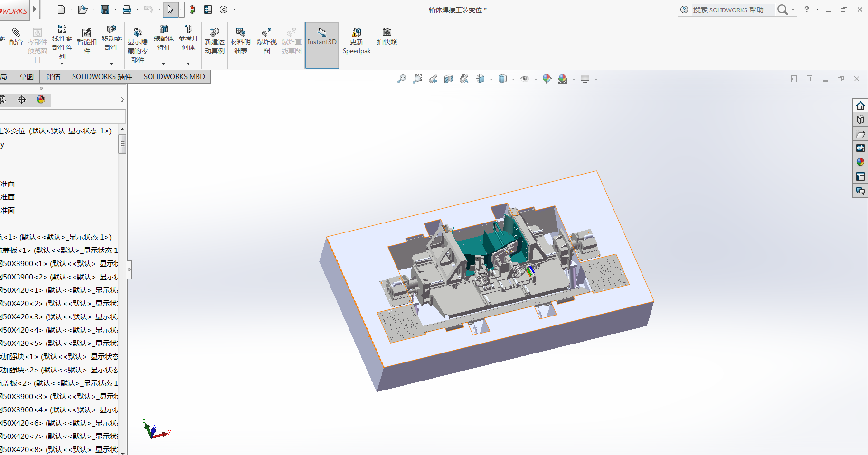Expand the Options gear dropdown arrow
The image size is (868, 455).
coord(234,10)
